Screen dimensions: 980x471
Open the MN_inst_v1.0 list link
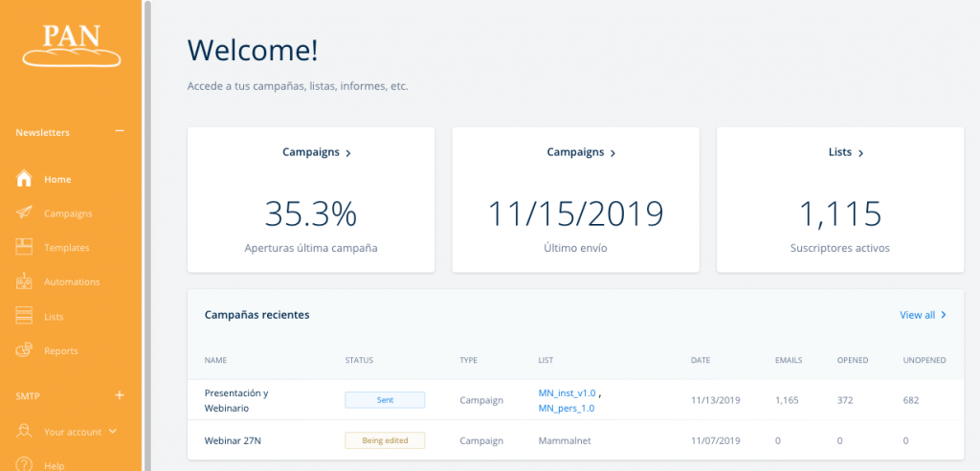point(567,392)
